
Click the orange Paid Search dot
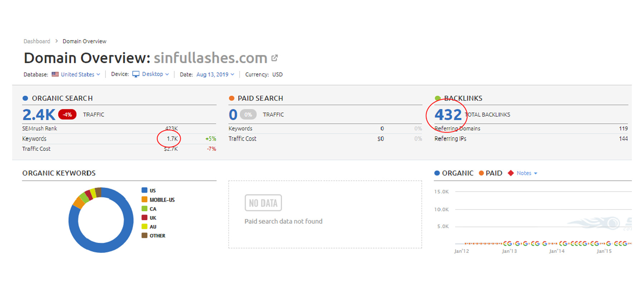point(231,98)
